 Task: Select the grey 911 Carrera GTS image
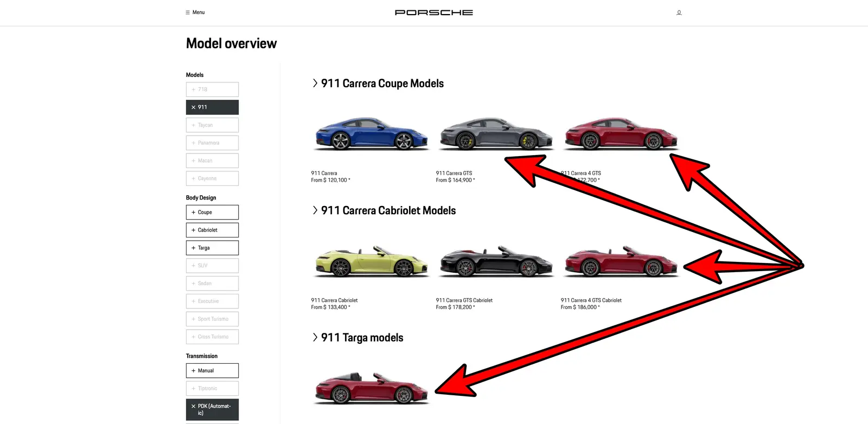(496, 134)
